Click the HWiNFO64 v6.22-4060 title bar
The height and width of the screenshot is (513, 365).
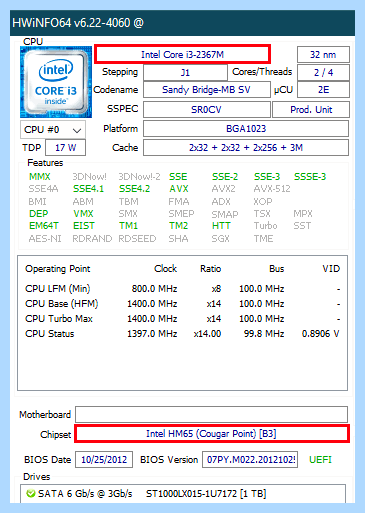[182, 23]
